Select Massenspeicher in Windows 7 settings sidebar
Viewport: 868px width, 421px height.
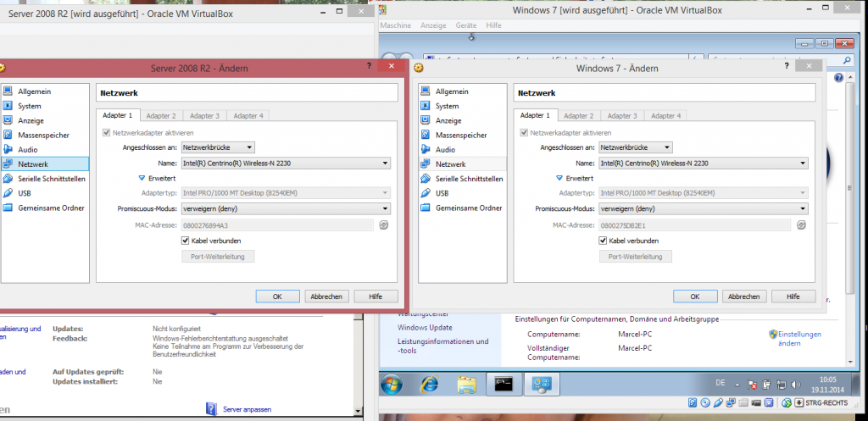pyautogui.click(x=461, y=135)
